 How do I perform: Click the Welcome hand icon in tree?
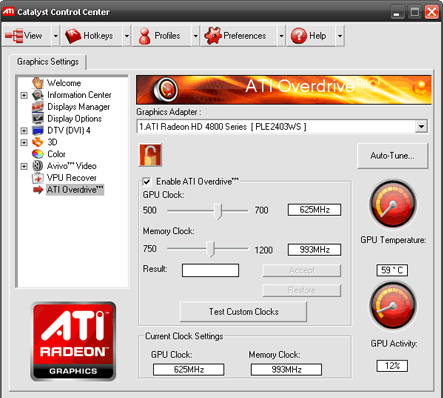click(x=38, y=83)
